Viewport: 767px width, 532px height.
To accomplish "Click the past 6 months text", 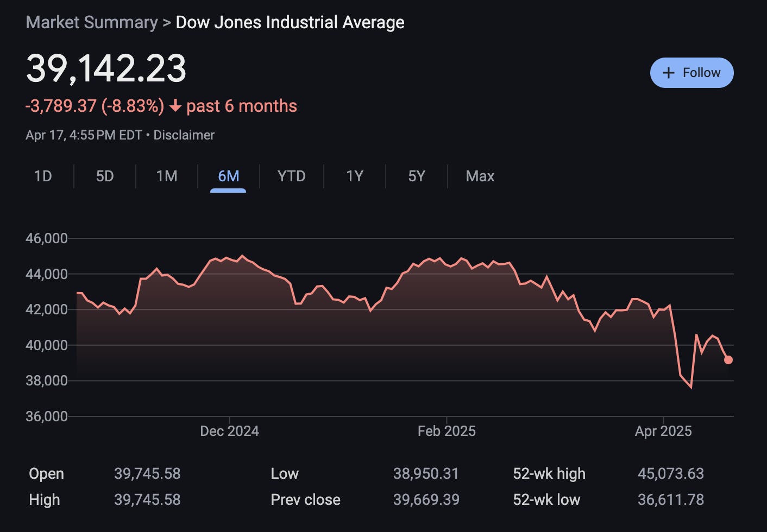I will pyautogui.click(x=242, y=106).
